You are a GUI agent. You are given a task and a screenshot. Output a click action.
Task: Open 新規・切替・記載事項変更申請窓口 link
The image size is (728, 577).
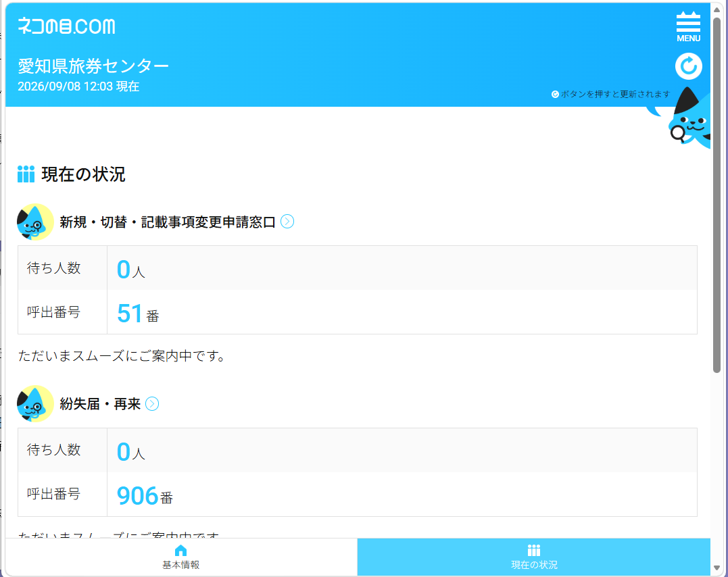point(168,222)
